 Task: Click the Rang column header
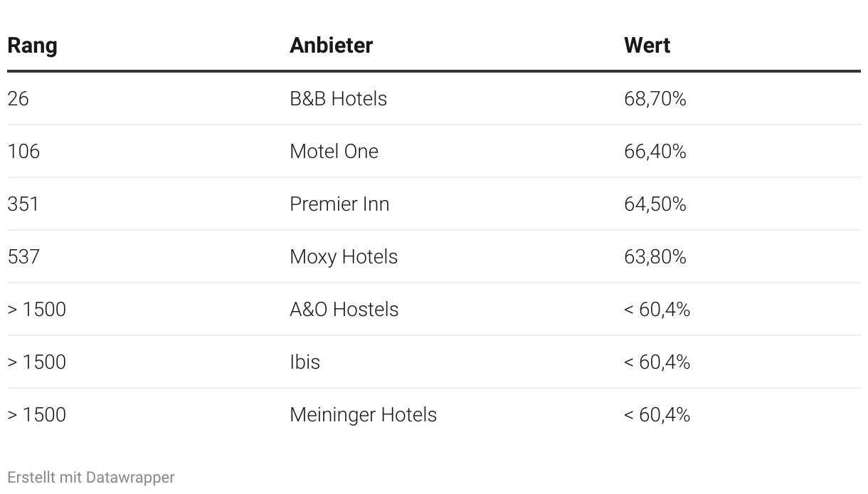point(32,46)
